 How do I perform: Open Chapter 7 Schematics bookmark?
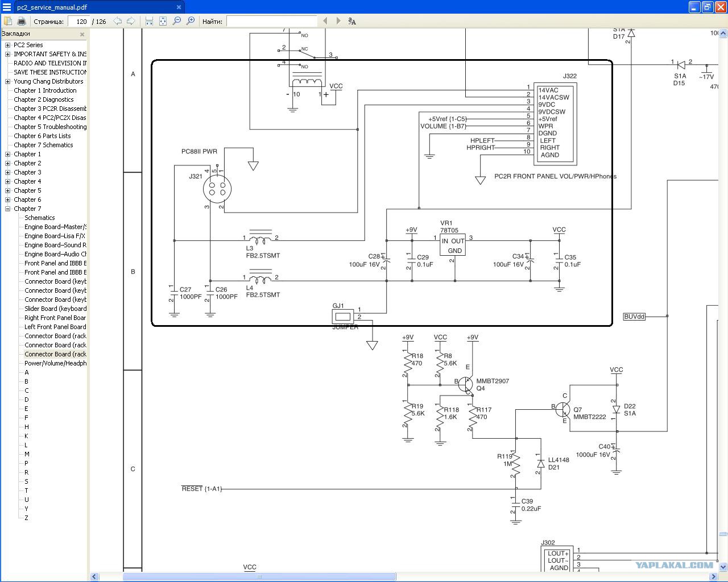tap(43, 145)
